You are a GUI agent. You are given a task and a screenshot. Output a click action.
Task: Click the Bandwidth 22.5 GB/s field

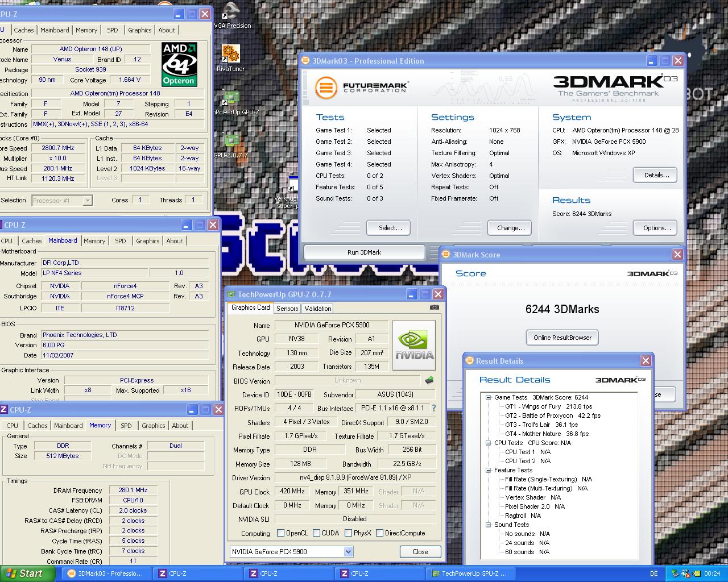[x=406, y=464]
